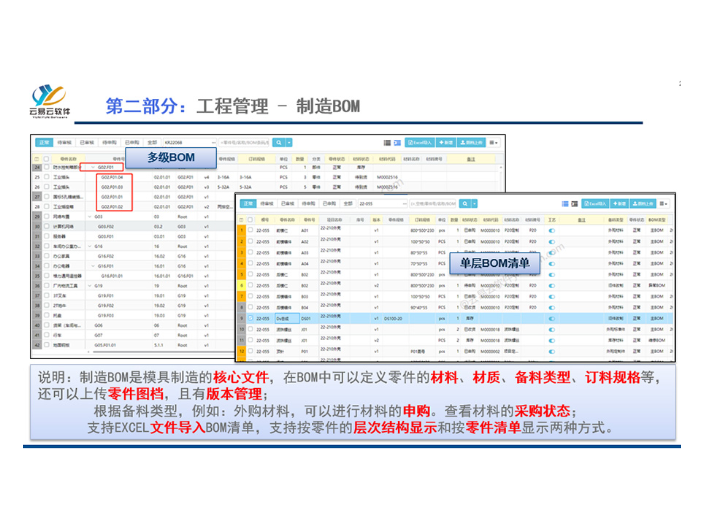Click M0000002 cell in row 12
The width and height of the screenshot is (704, 528).
tap(490, 352)
